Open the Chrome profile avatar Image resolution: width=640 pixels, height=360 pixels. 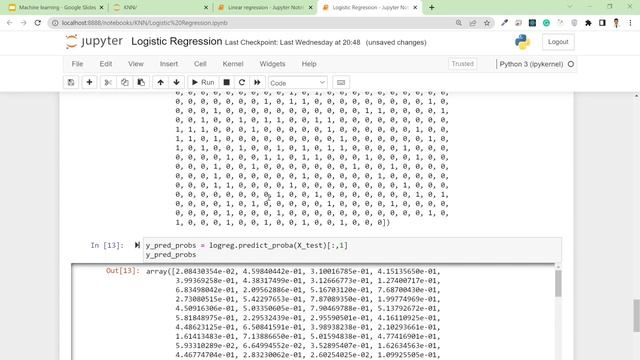tap(616, 23)
